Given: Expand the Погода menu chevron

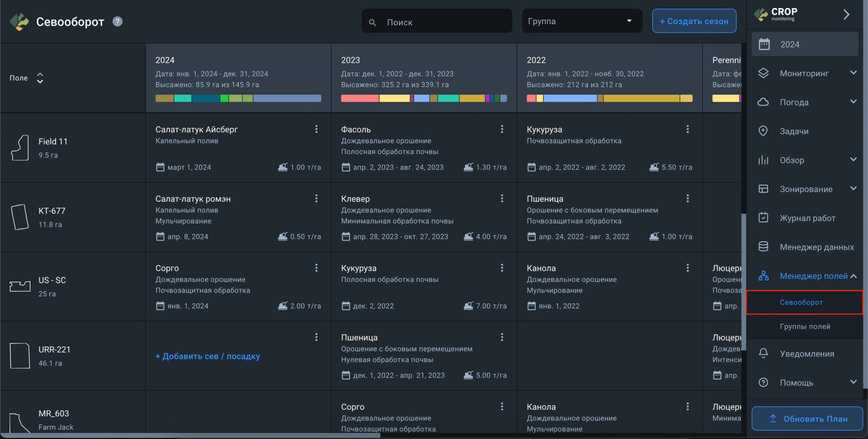Looking at the screenshot, I should click(x=853, y=101).
